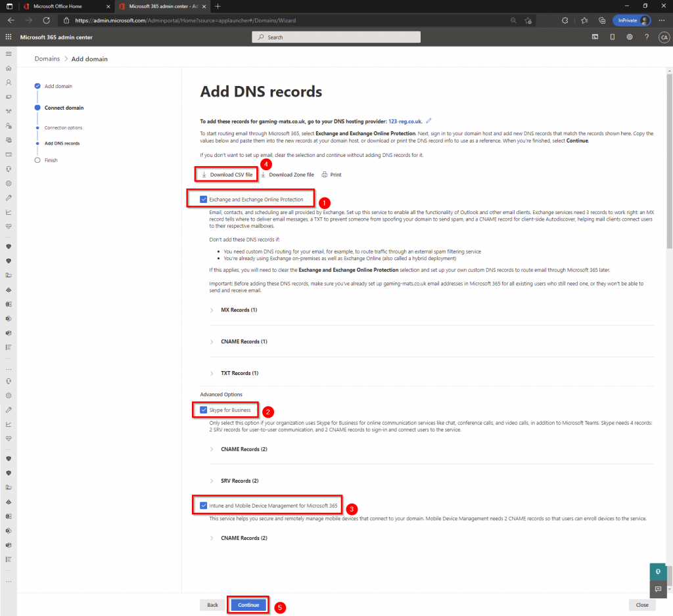The height and width of the screenshot is (616, 673).
Task: Open the browser Favorites list
Action: click(x=584, y=20)
